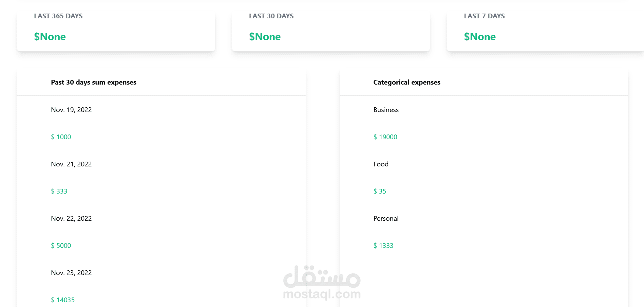Click the $ 5000 amount

tap(61, 246)
